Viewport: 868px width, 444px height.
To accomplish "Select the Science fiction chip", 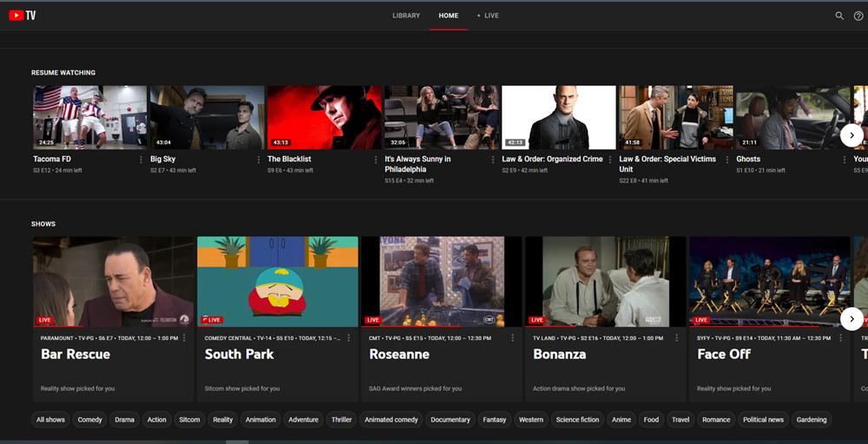I will point(577,420).
